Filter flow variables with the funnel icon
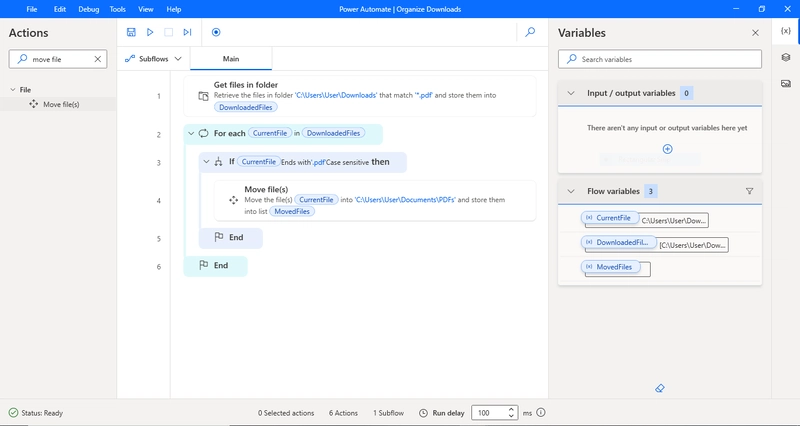Image resolution: width=800 pixels, height=426 pixels. tap(749, 191)
